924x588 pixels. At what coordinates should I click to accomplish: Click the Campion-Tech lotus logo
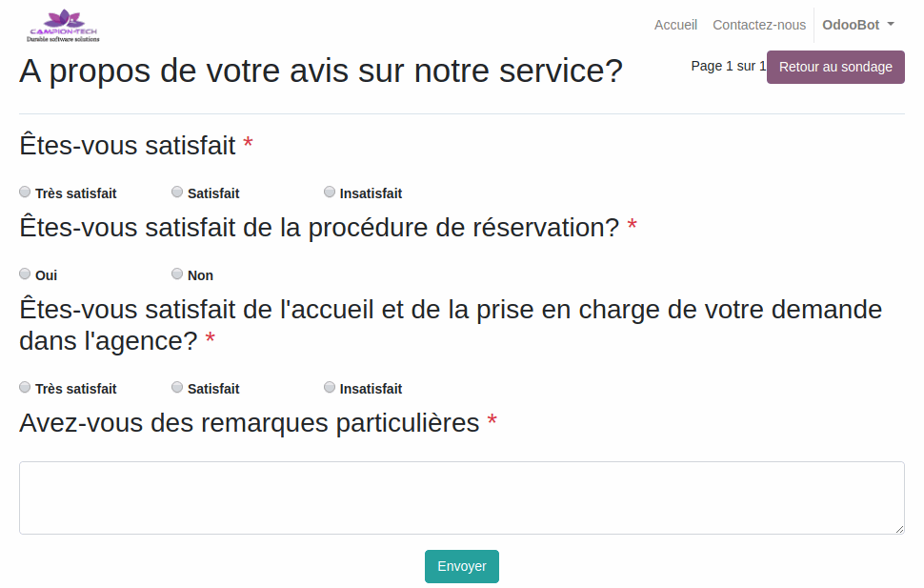64,26
